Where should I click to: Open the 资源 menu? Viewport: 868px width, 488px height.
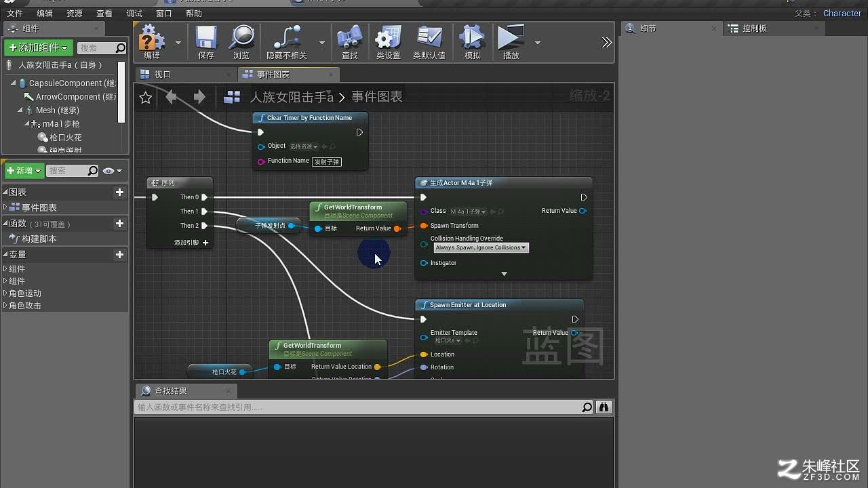75,14
